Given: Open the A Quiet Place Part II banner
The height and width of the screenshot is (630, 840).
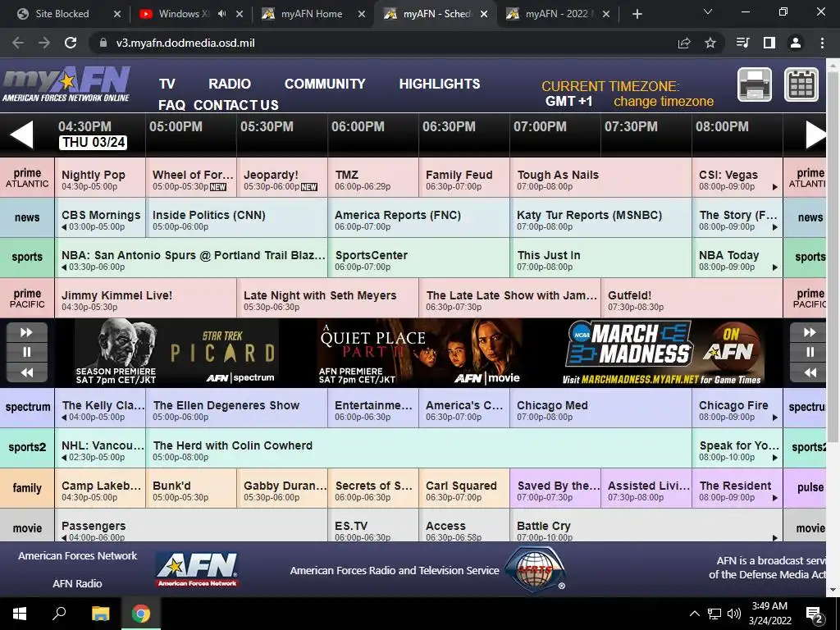Looking at the screenshot, I should [420, 353].
